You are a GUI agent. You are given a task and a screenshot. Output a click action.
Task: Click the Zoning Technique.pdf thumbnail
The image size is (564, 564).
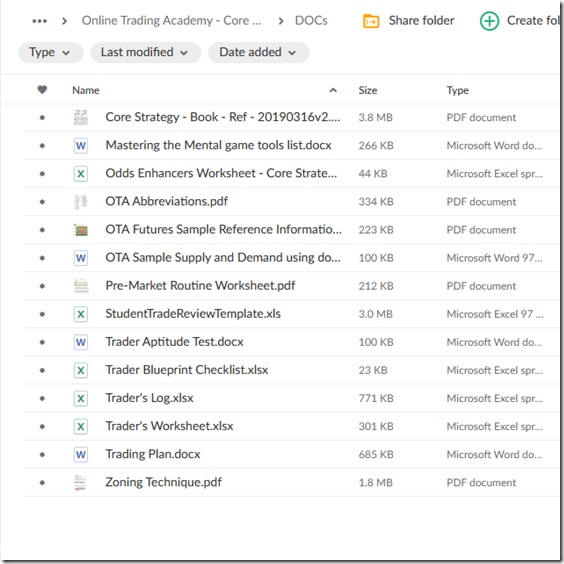click(81, 483)
